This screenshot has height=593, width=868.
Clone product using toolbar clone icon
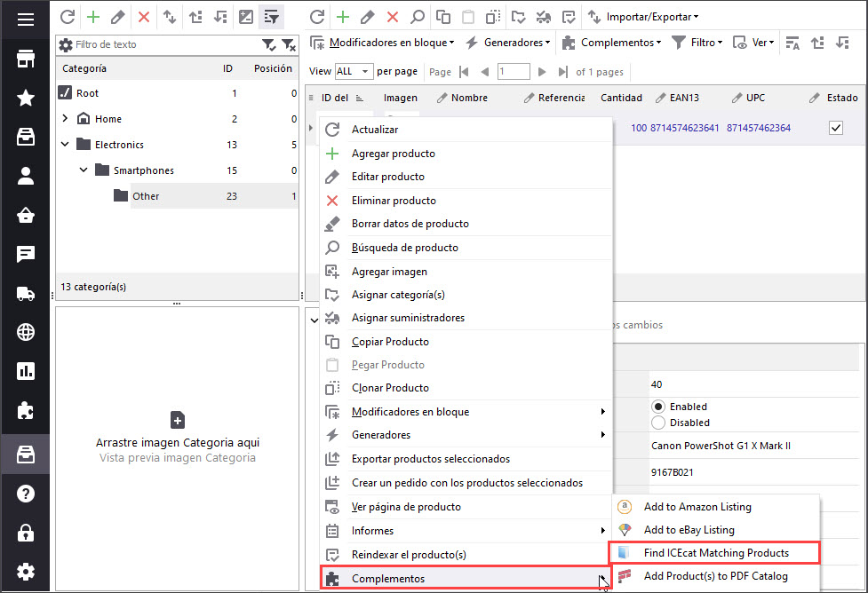(x=493, y=17)
